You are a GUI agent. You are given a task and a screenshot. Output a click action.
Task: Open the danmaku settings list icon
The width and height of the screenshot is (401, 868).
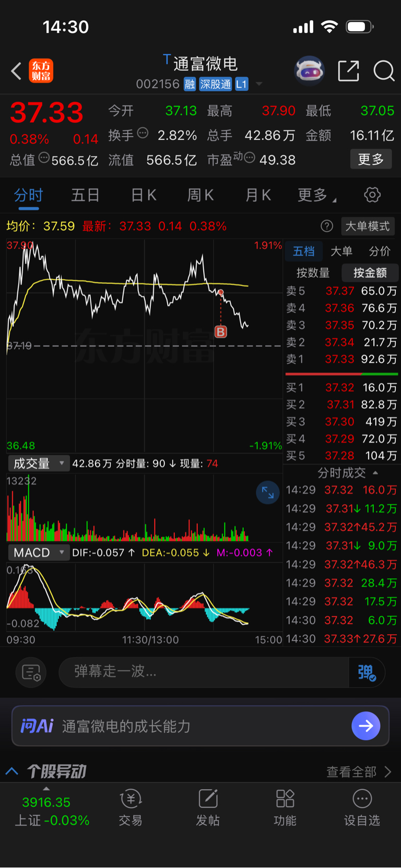click(x=31, y=672)
